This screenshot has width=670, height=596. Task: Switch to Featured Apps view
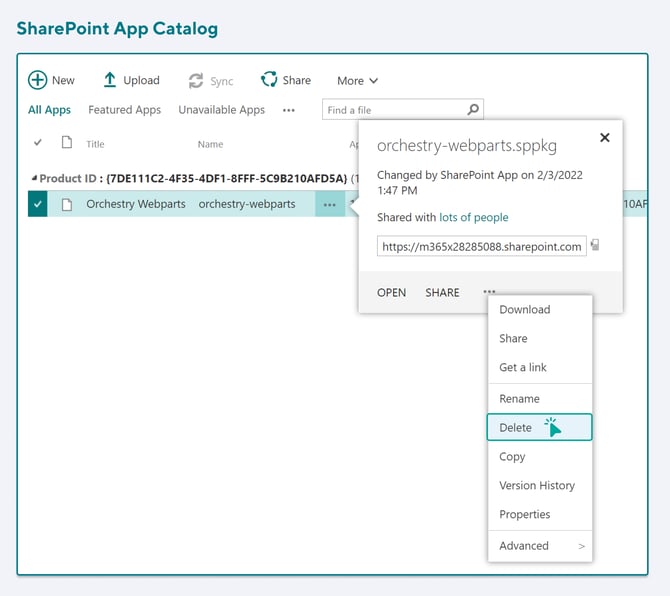click(124, 110)
